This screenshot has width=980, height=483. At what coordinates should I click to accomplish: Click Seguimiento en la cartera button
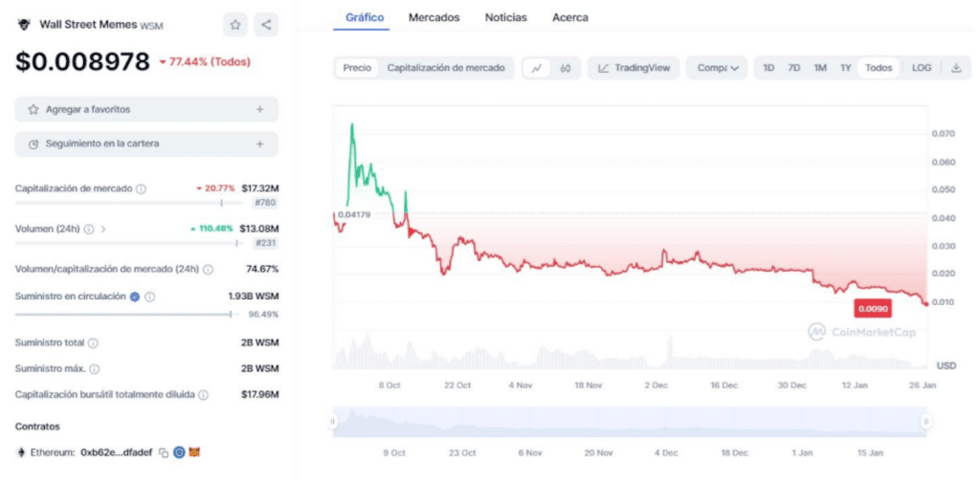pos(146,143)
